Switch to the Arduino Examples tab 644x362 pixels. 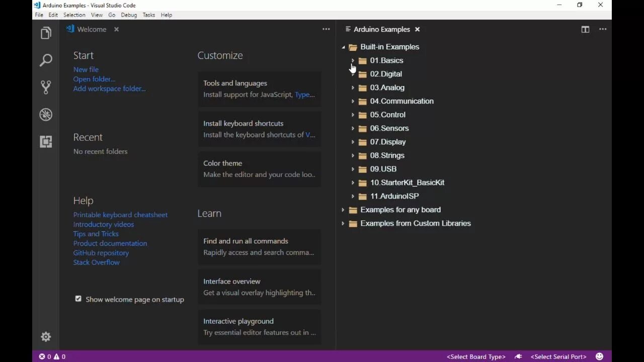pos(382,29)
